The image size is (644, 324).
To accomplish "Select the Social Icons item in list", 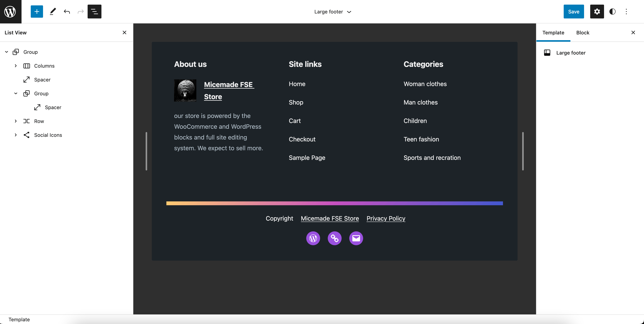I will (x=48, y=135).
